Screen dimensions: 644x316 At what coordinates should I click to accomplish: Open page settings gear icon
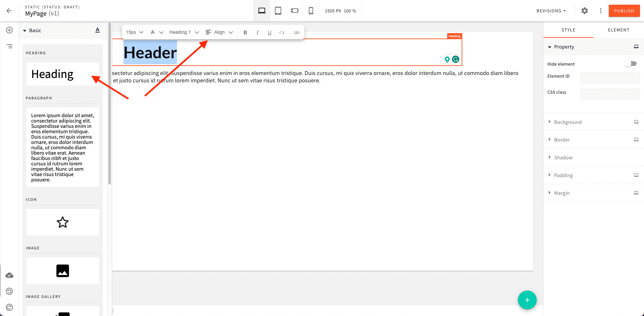coord(584,11)
